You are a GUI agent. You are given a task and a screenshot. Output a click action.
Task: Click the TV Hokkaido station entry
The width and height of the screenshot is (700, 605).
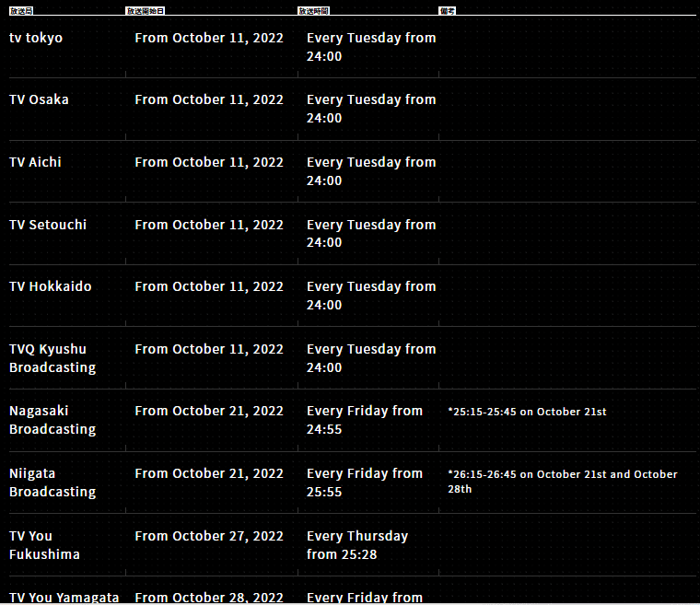51,286
